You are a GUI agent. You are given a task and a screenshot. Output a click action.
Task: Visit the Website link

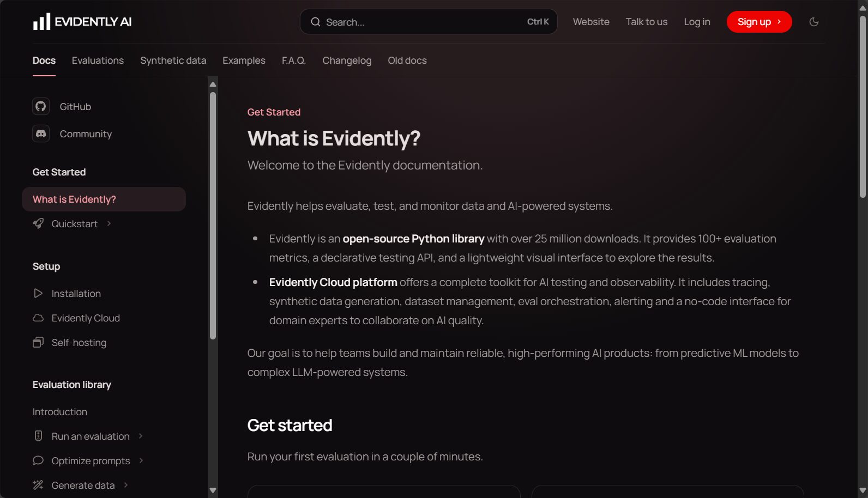click(x=591, y=22)
